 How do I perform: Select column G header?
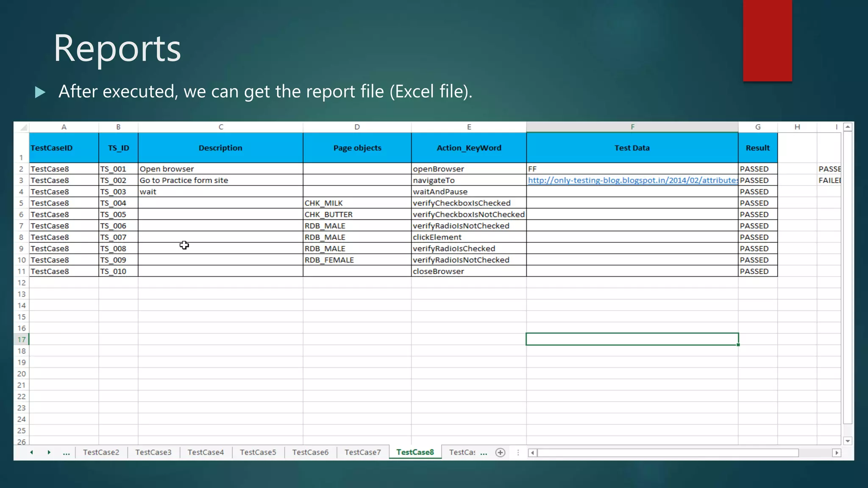point(758,127)
